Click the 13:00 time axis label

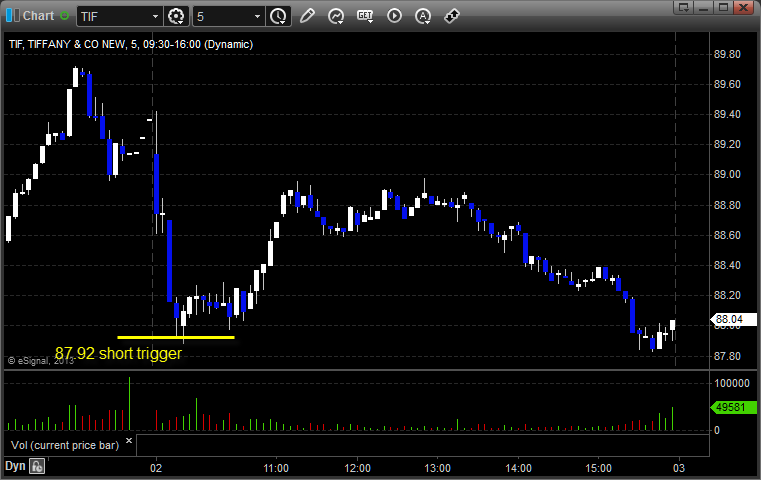(437, 468)
